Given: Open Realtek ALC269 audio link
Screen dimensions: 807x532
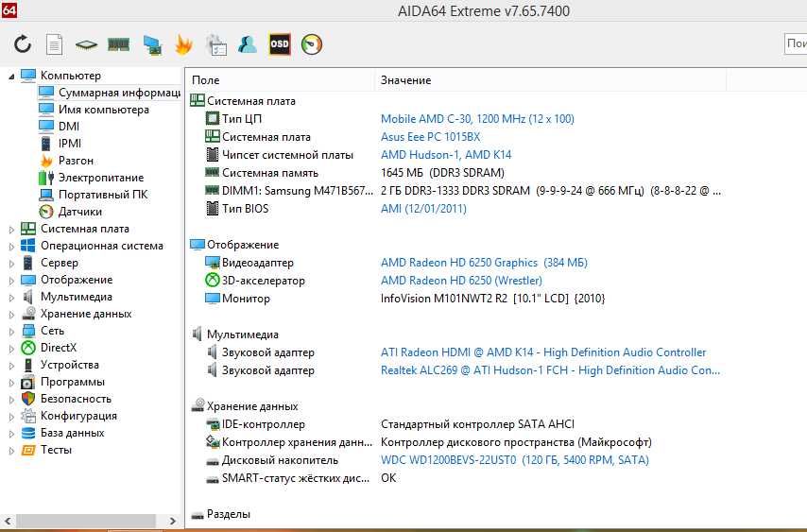Looking at the screenshot, I should (x=550, y=370).
